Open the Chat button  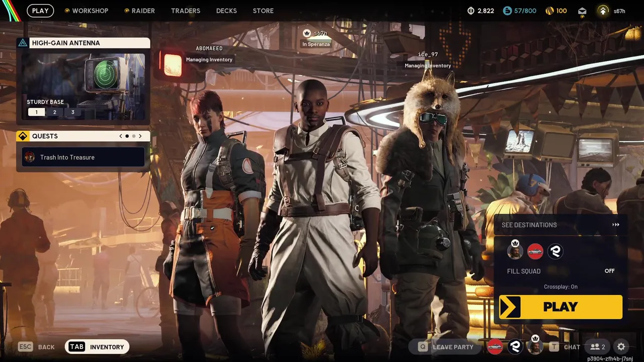(x=566, y=347)
